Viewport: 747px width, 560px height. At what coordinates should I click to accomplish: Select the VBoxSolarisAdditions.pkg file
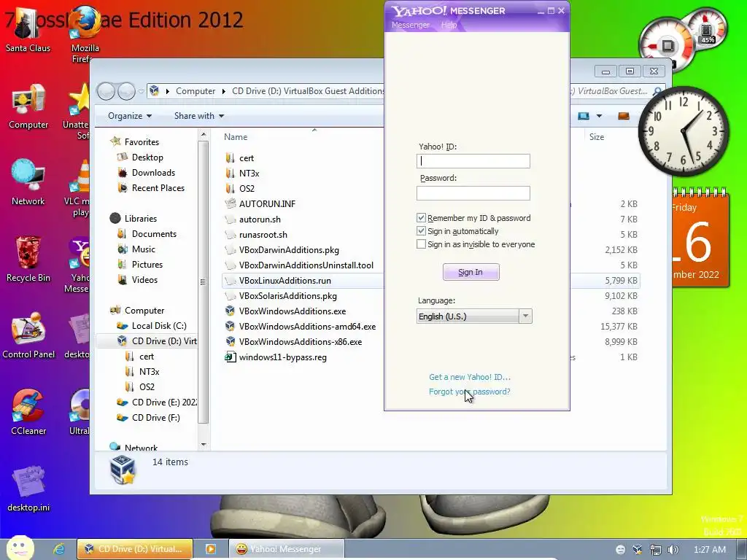tap(287, 296)
